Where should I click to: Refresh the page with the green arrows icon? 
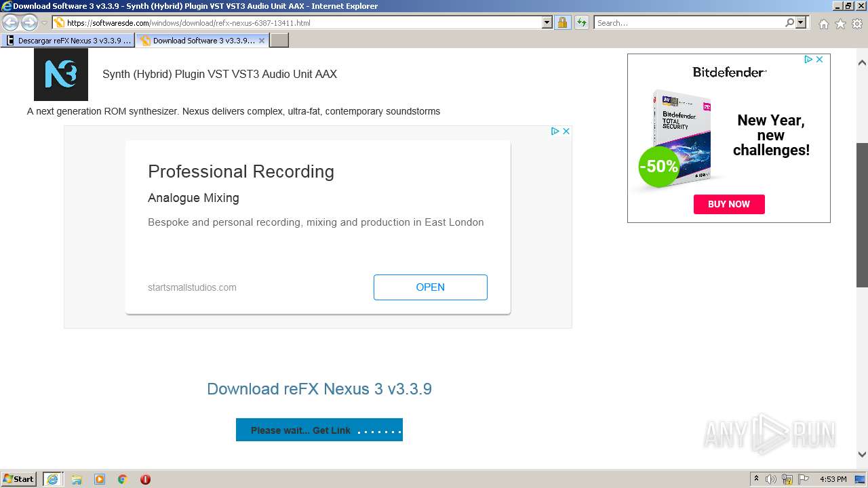point(581,23)
